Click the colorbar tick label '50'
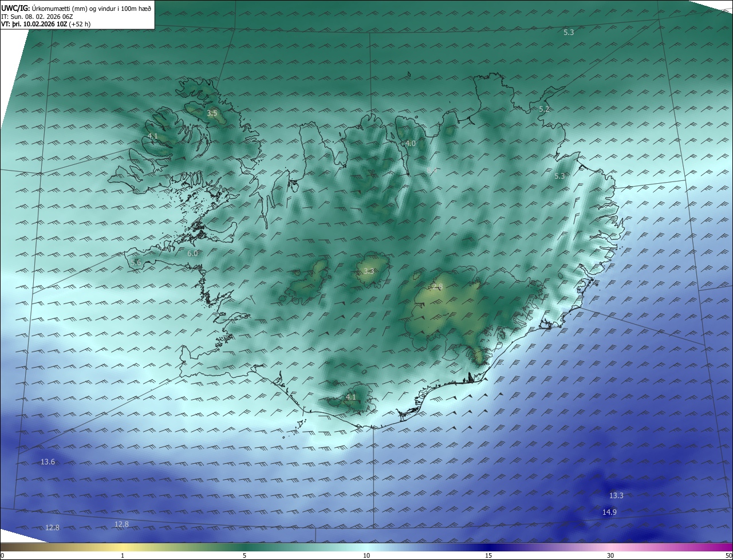Viewport: 733px width, 560px height. click(x=728, y=555)
